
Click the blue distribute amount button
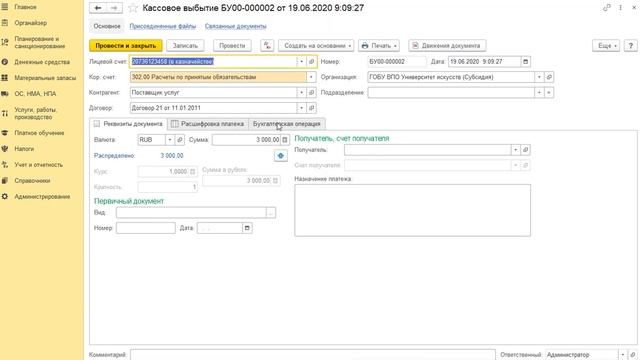click(281, 156)
